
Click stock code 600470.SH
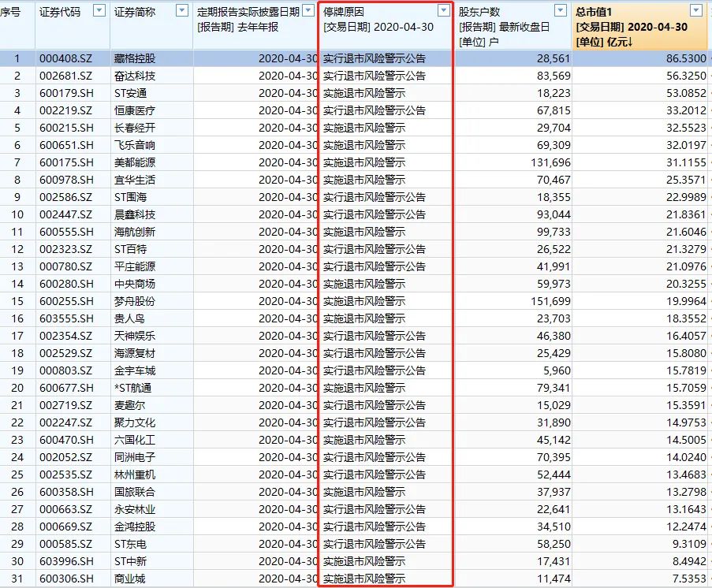(66, 440)
